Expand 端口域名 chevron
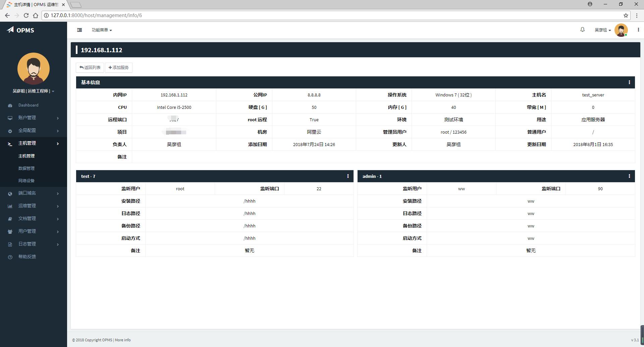The width and height of the screenshot is (644, 347). click(x=58, y=194)
